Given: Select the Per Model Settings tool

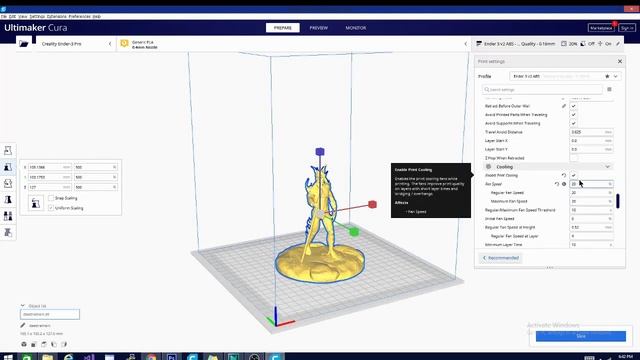Looking at the screenshot, I should pos(8,216).
